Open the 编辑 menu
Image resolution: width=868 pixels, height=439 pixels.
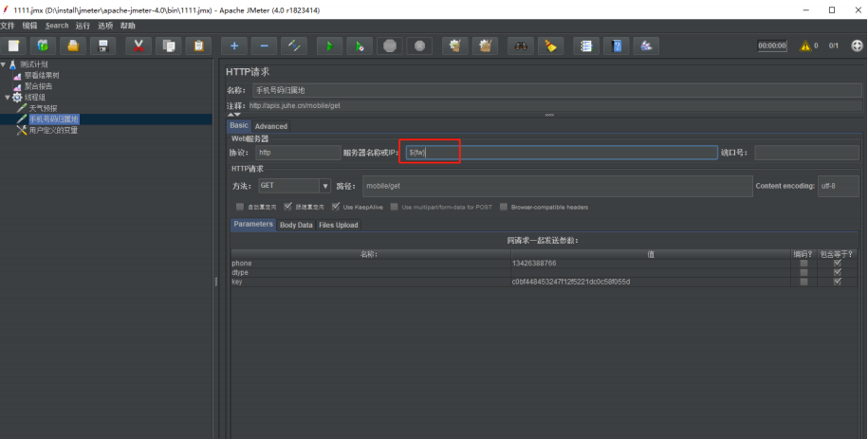(30, 26)
